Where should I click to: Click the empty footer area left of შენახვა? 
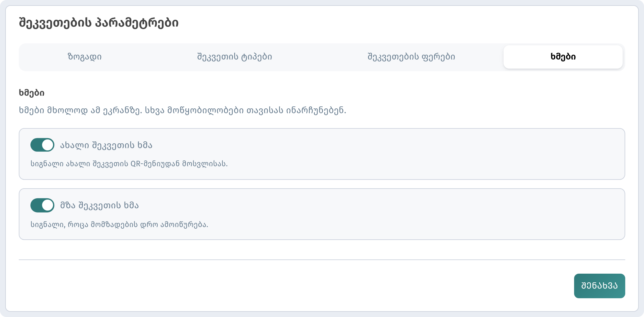(x=291, y=286)
